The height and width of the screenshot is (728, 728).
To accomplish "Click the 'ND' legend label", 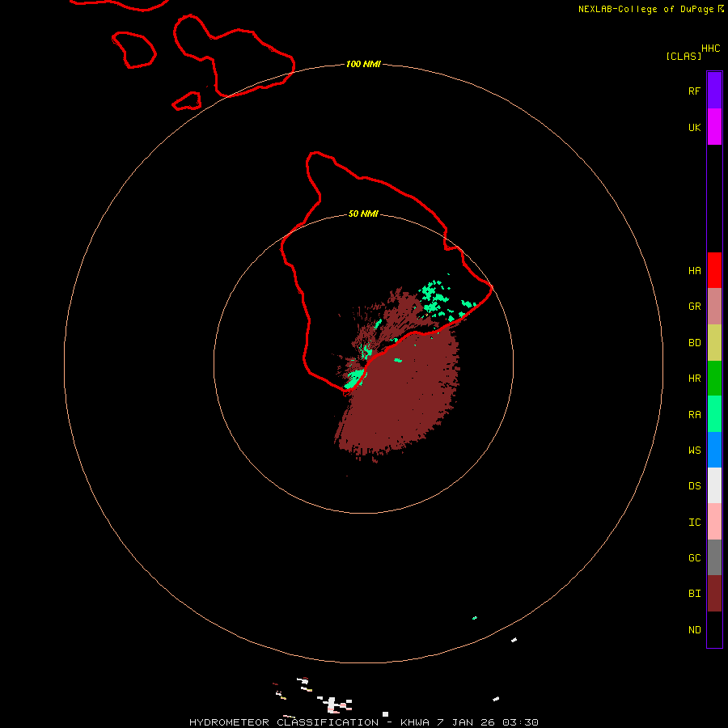I will click(694, 630).
